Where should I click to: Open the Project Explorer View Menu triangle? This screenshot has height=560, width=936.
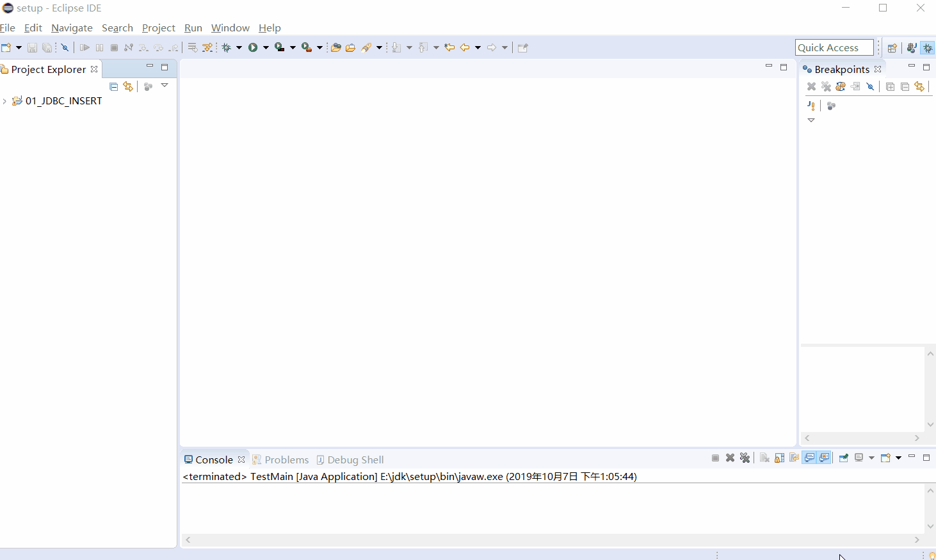[x=165, y=86]
